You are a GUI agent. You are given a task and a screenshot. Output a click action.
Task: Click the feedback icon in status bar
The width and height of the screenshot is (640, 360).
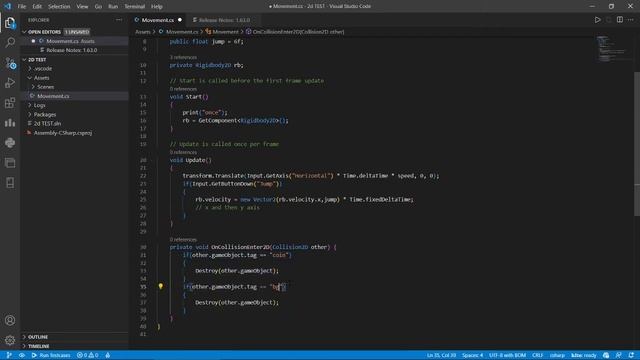[619, 355]
